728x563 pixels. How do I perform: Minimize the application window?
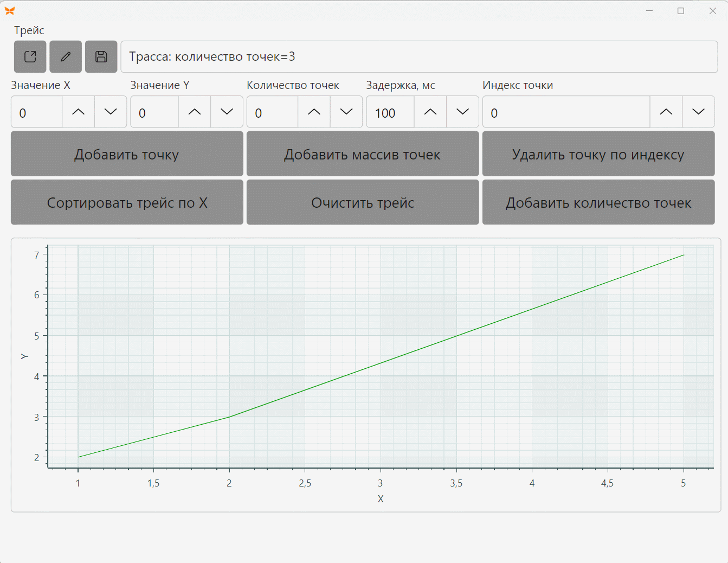(x=649, y=11)
